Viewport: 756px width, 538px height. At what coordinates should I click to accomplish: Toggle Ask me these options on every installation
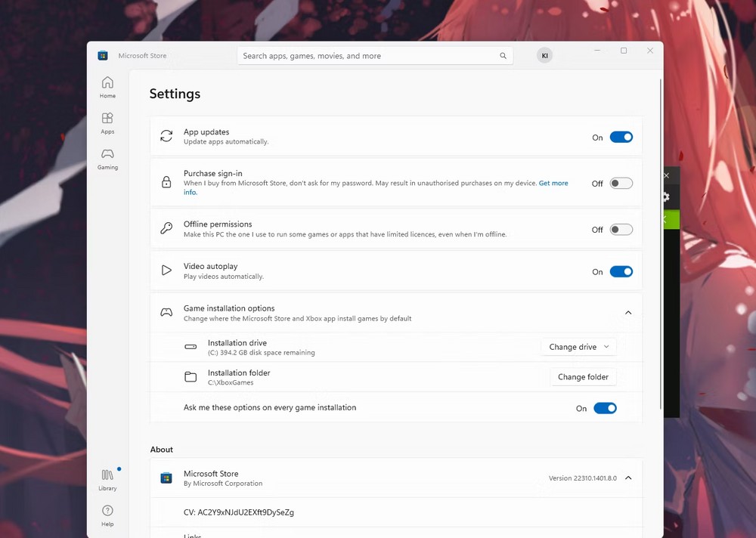(x=605, y=408)
